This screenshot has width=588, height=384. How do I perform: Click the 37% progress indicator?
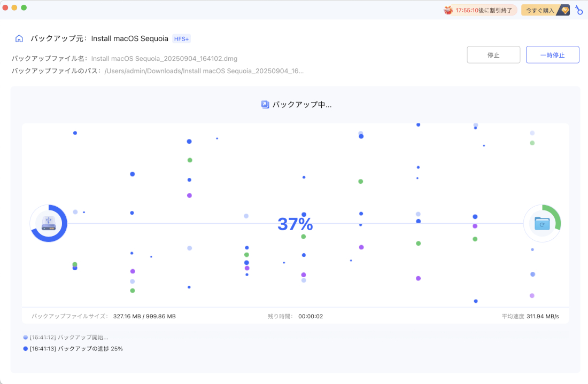pyautogui.click(x=296, y=223)
